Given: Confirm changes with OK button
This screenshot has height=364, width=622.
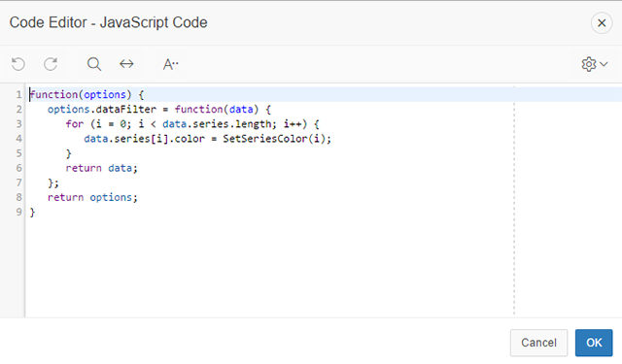Looking at the screenshot, I should 594,343.
